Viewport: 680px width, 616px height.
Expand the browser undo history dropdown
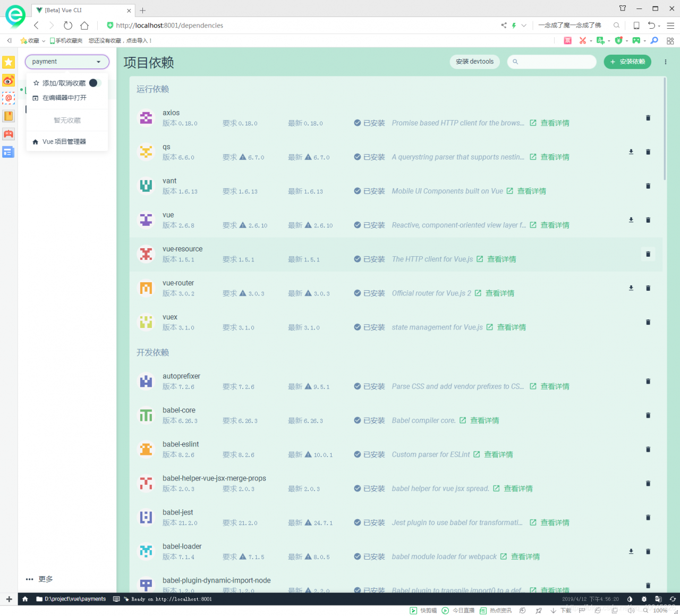click(x=659, y=26)
